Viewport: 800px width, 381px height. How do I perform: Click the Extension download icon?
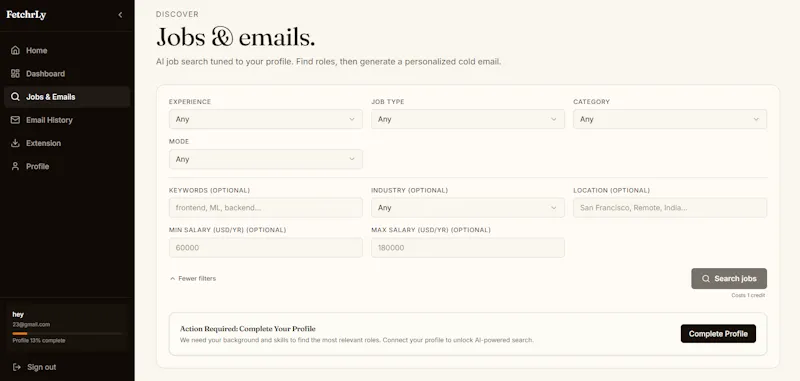[15, 143]
